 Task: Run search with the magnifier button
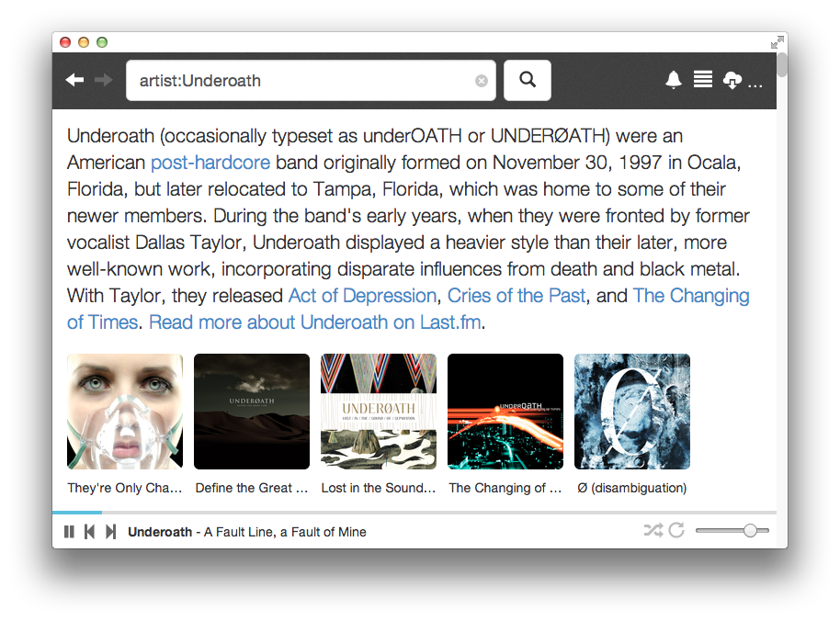click(528, 80)
